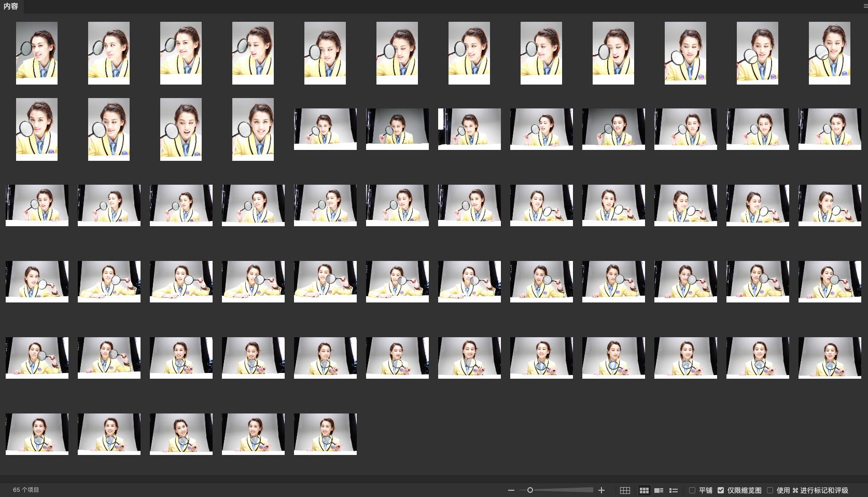
Task: Click the minus icon to shrink thumbnails
Action: click(511, 490)
